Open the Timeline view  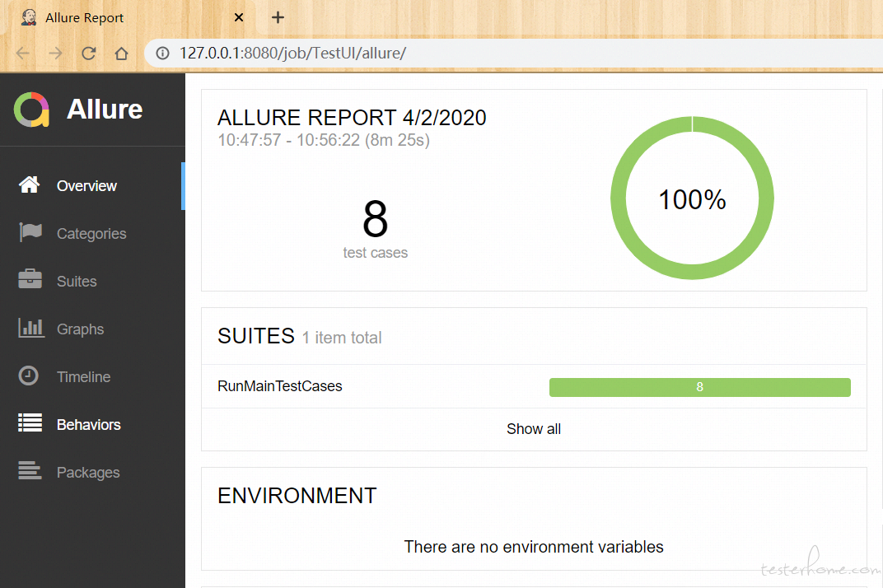(x=92, y=377)
